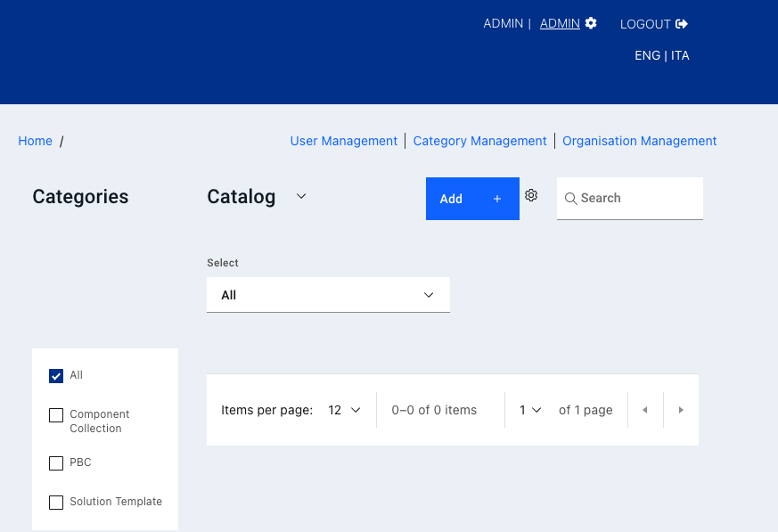Enable the Component Collection filter
The height and width of the screenshot is (532, 778).
(56, 415)
